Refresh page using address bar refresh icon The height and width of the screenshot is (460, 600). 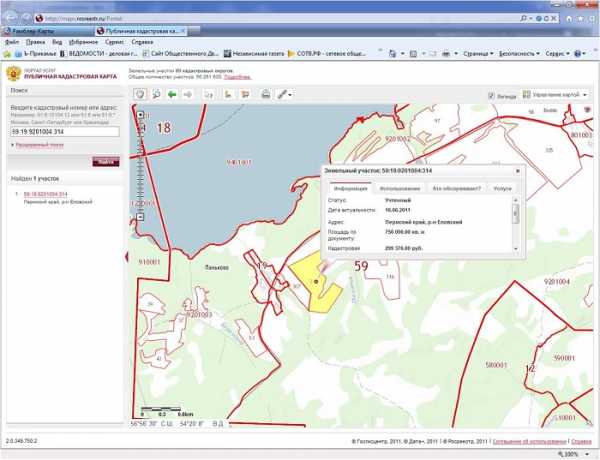coord(546,18)
